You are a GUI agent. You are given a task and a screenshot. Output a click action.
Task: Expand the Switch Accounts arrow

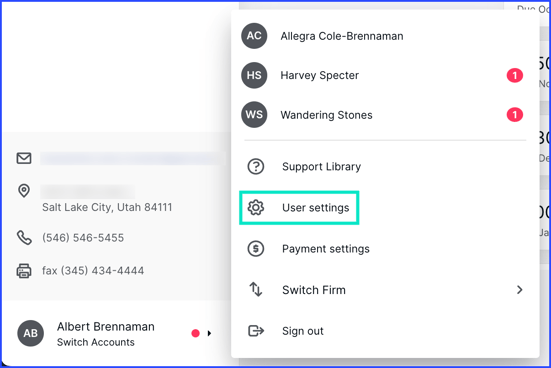209,333
